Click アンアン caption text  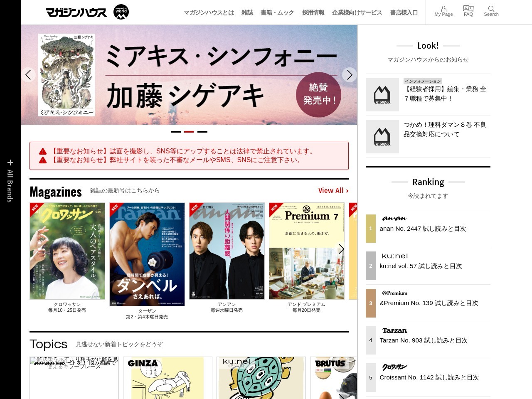[x=227, y=304]
